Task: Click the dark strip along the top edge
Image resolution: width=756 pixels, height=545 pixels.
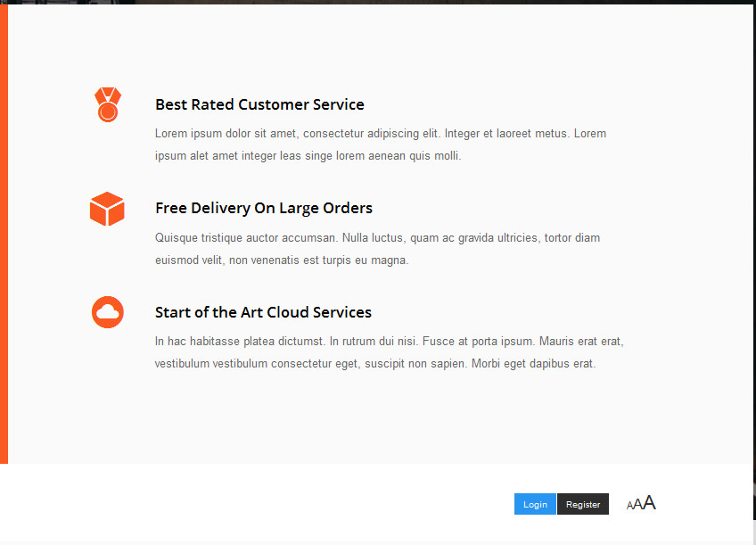Action: point(378,2)
